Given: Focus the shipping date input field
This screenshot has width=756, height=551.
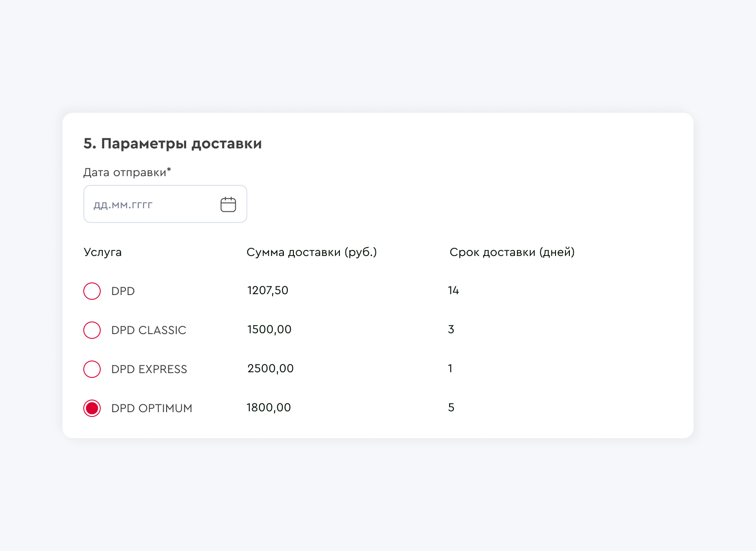Looking at the screenshot, I should (165, 204).
